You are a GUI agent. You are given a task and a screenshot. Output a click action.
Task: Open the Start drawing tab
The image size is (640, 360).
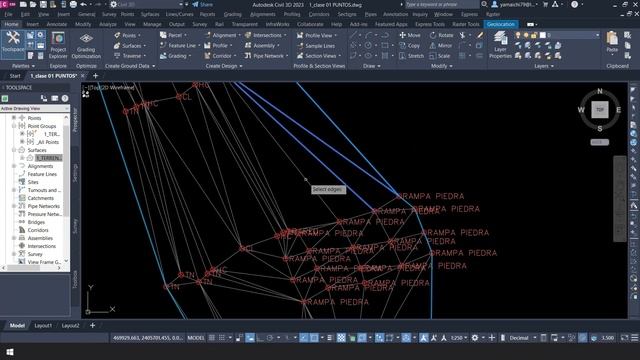coord(15,76)
